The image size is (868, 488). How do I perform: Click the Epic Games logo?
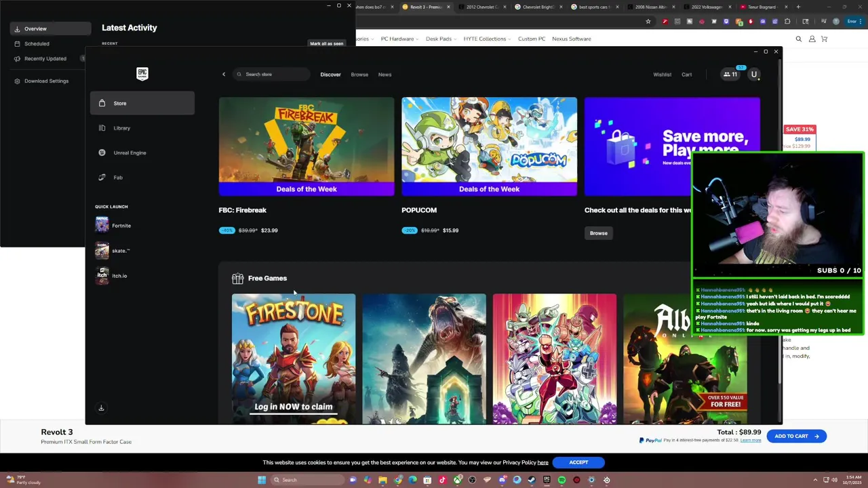[x=142, y=73]
